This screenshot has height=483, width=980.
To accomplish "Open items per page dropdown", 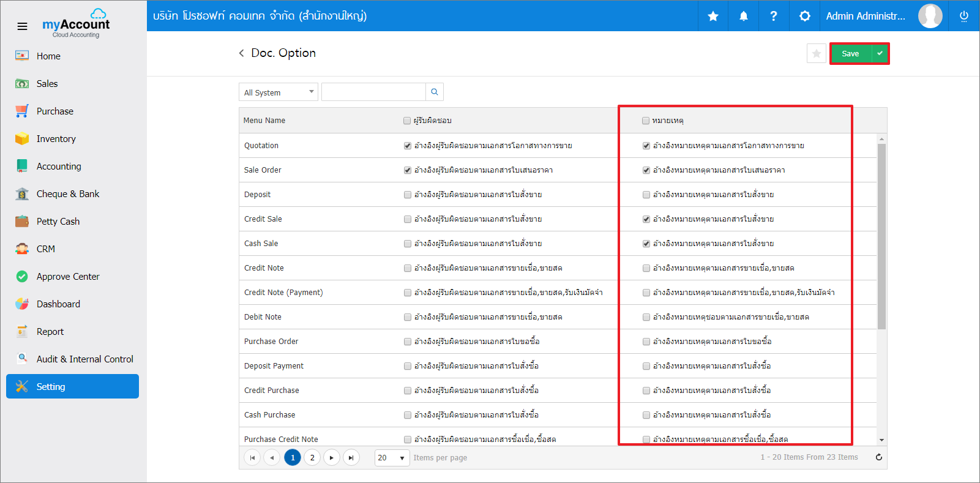I will point(392,457).
